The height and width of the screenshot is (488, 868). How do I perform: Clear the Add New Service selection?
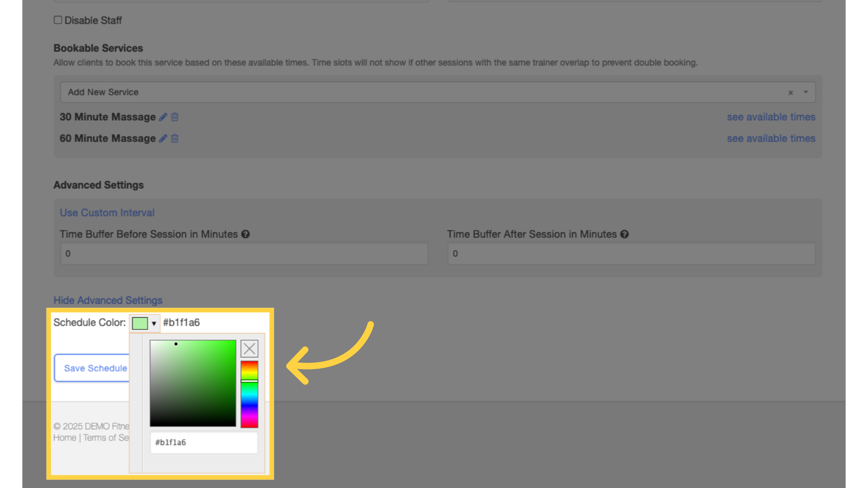(x=791, y=93)
